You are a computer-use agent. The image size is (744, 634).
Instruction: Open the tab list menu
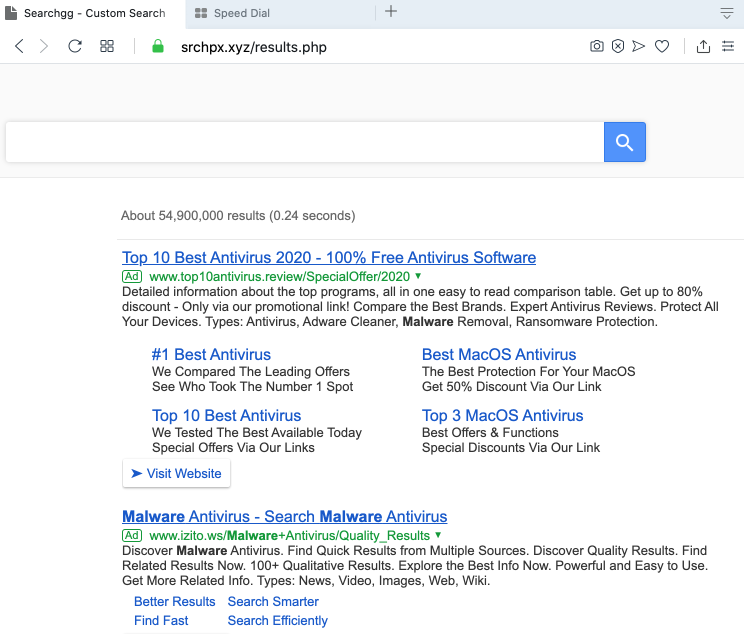pos(727,13)
